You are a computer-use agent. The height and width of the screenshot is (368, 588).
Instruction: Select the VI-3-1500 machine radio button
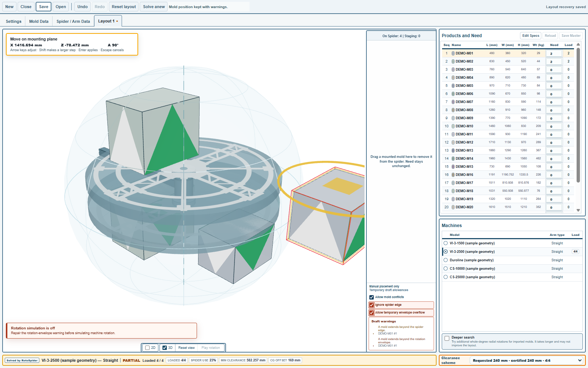tap(446, 243)
